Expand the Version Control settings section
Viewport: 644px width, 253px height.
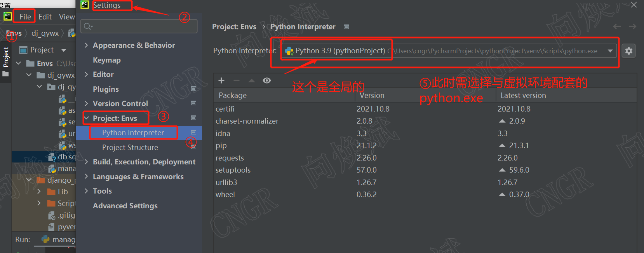click(86, 103)
